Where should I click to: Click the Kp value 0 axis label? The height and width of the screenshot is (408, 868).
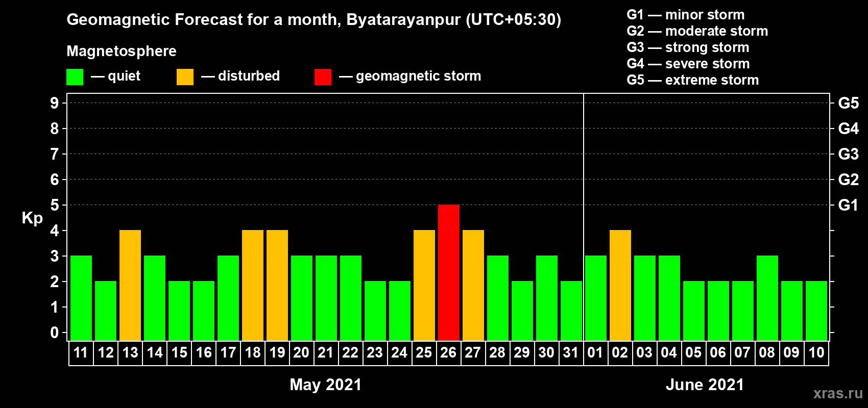(x=54, y=333)
